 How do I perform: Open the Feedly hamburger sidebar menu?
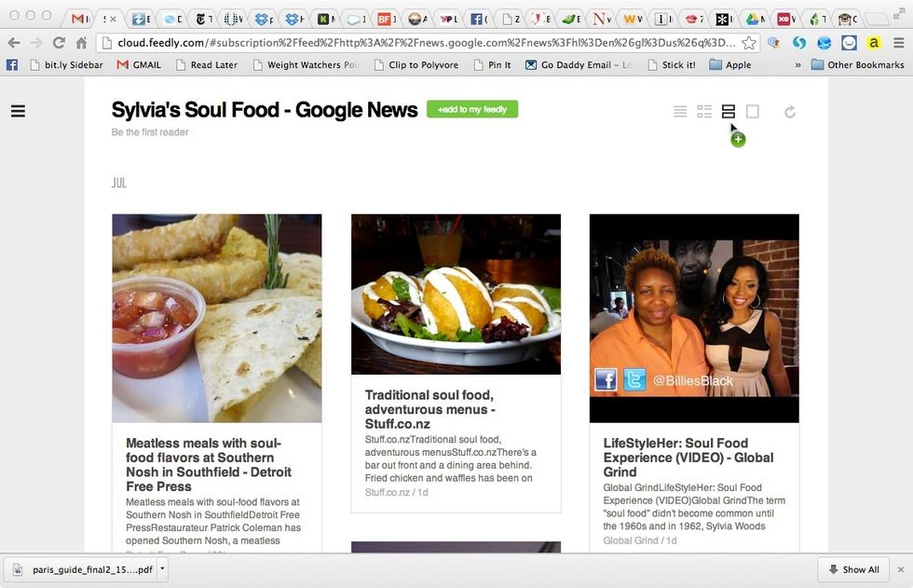click(x=18, y=112)
